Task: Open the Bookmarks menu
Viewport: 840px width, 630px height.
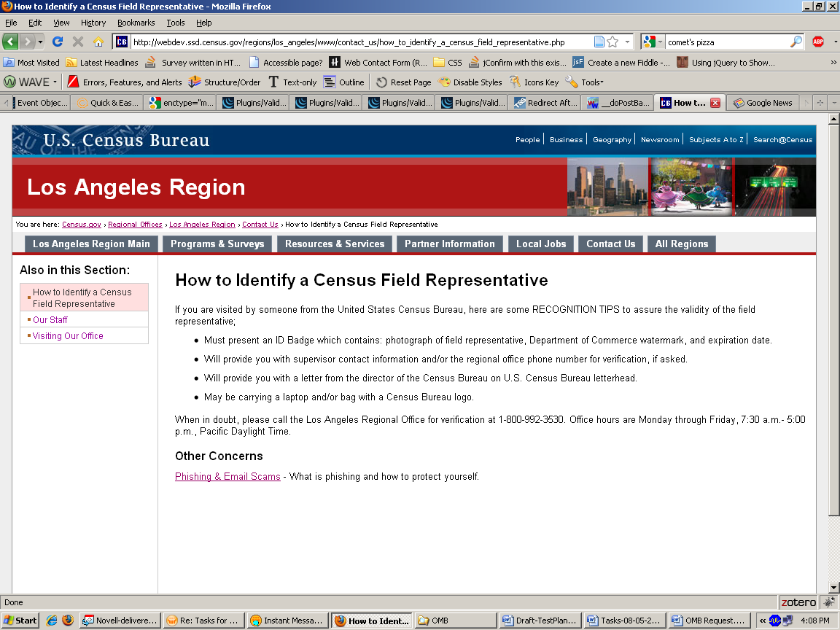Action: [x=136, y=23]
